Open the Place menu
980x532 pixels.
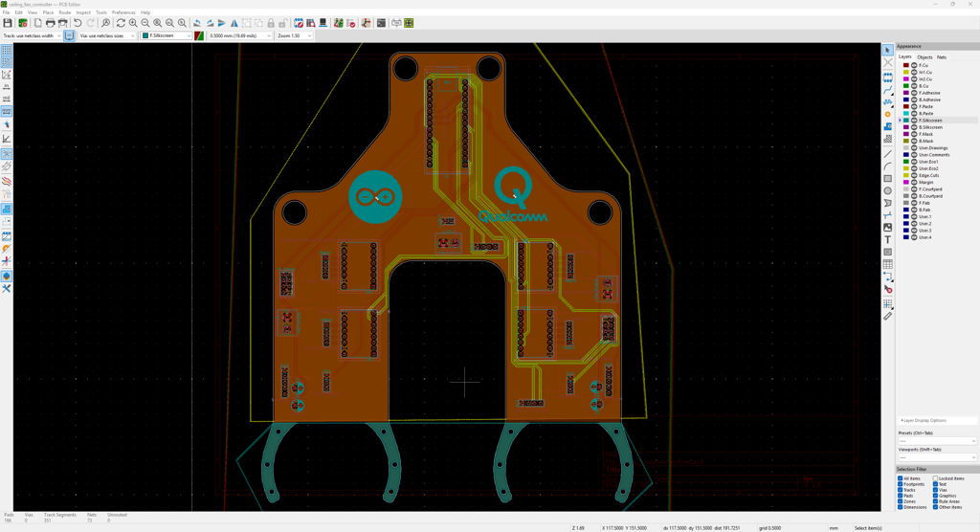(x=48, y=12)
